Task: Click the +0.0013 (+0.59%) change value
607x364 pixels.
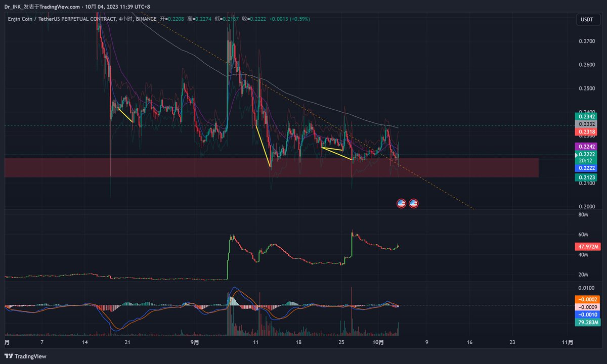Action: [289, 19]
